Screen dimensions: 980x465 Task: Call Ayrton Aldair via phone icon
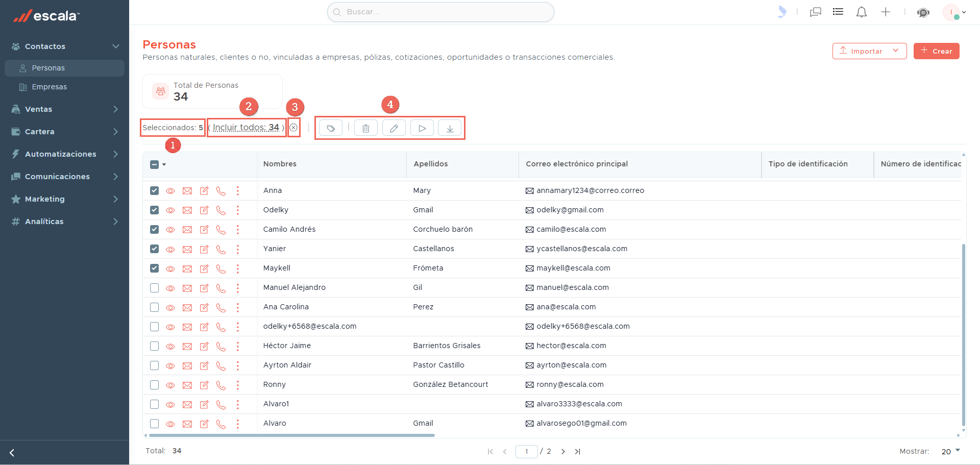(x=221, y=365)
